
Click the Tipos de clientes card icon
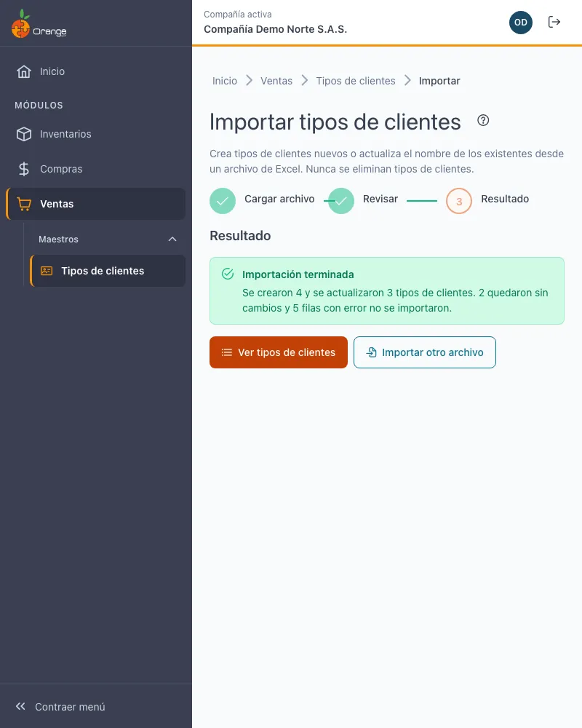pyautogui.click(x=47, y=271)
